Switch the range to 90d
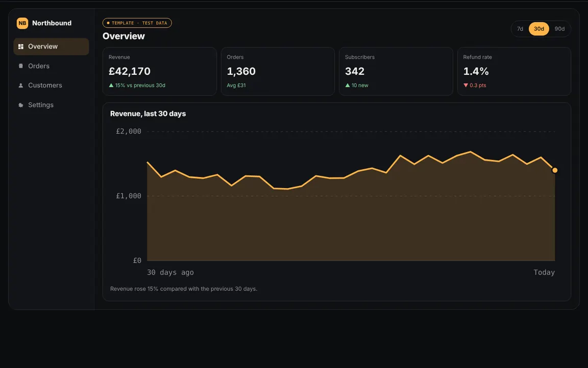This screenshot has height=368, width=588. pyautogui.click(x=559, y=29)
